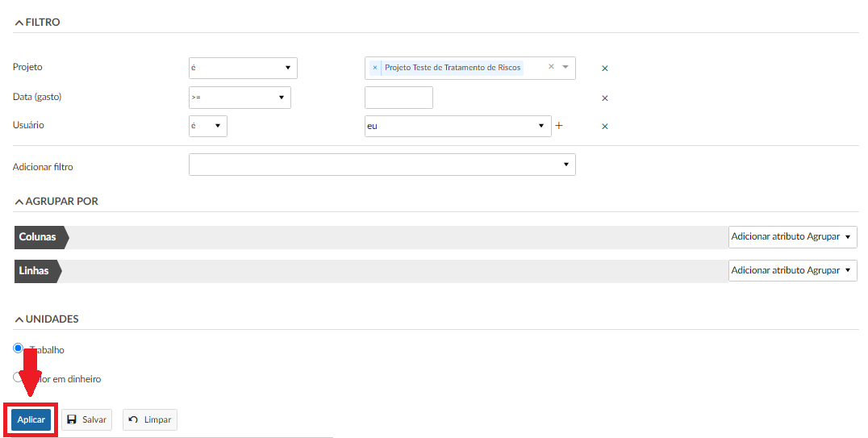The width and height of the screenshot is (868, 438).
Task: Click the Data (gasto) date input field
Action: pyautogui.click(x=399, y=98)
